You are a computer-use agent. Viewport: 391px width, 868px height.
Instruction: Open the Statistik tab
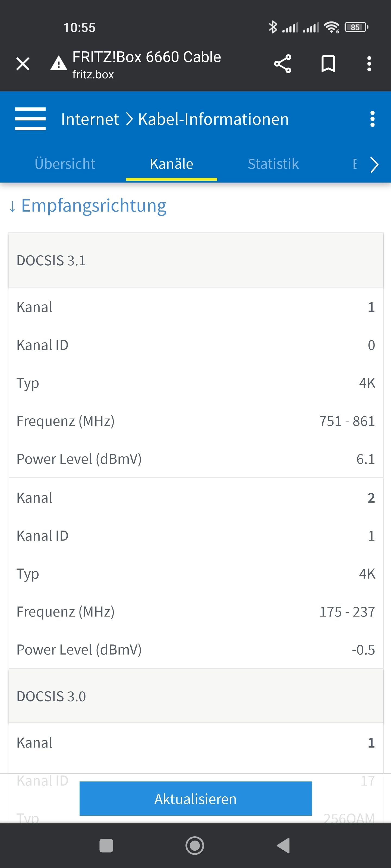(x=273, y=164)
